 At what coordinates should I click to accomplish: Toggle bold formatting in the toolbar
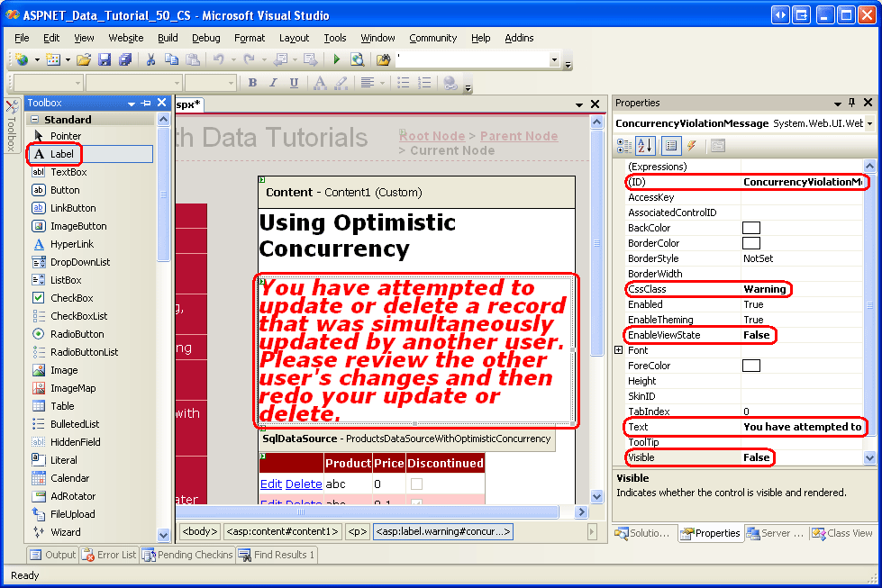click(252, 83)
